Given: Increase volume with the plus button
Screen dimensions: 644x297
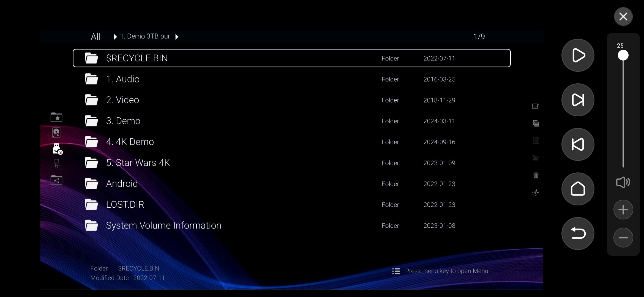Looking at the screenshot, I should (x=623, y=210).
